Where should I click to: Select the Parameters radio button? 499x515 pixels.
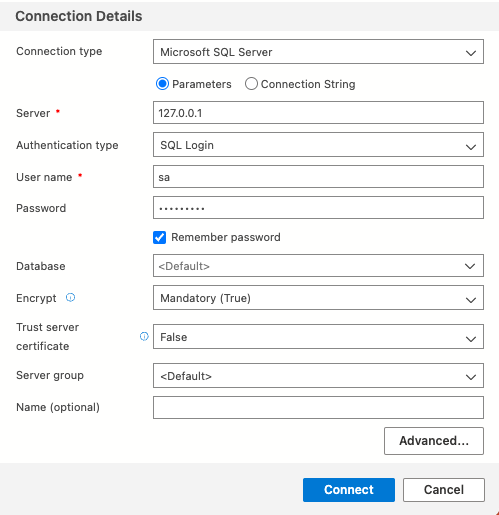coord(162,84)
